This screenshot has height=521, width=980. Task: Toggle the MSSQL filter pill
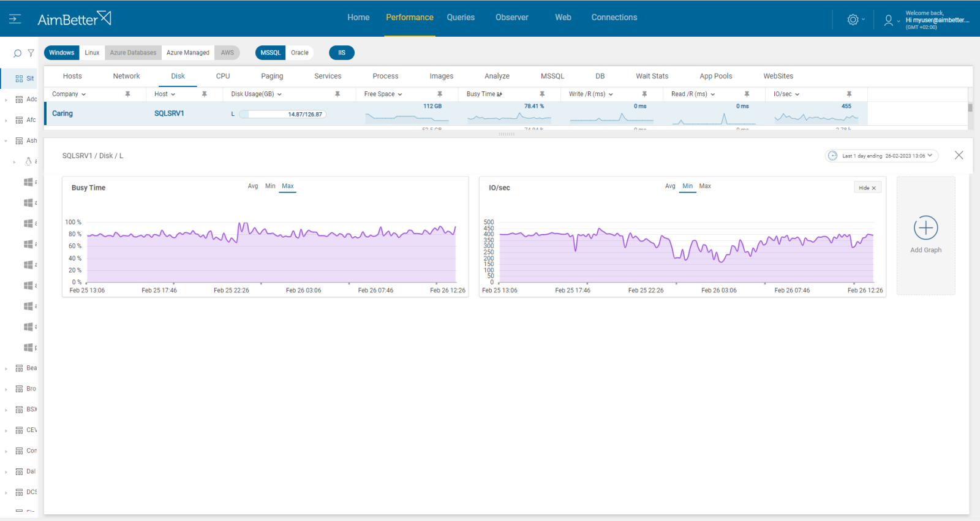(x=270, y=53)
